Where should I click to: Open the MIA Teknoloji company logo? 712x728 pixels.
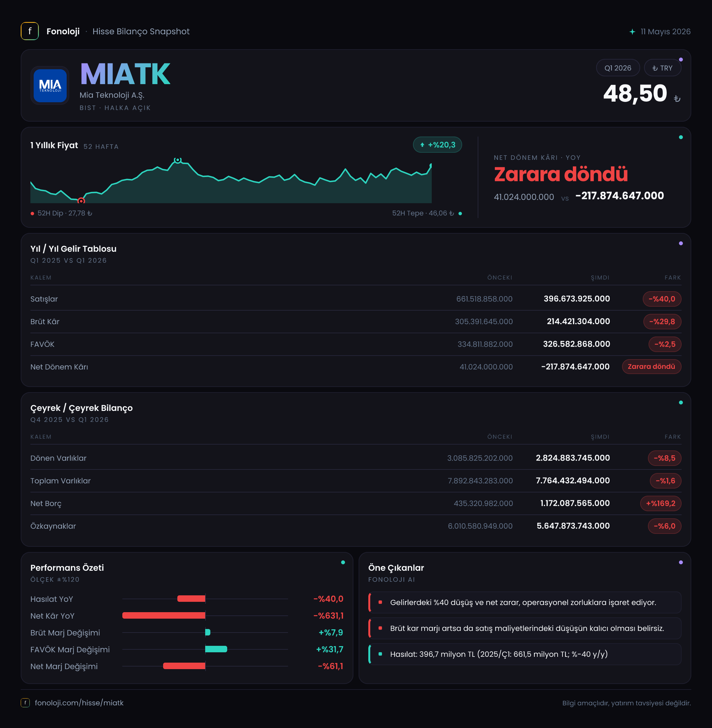(50, 86)
